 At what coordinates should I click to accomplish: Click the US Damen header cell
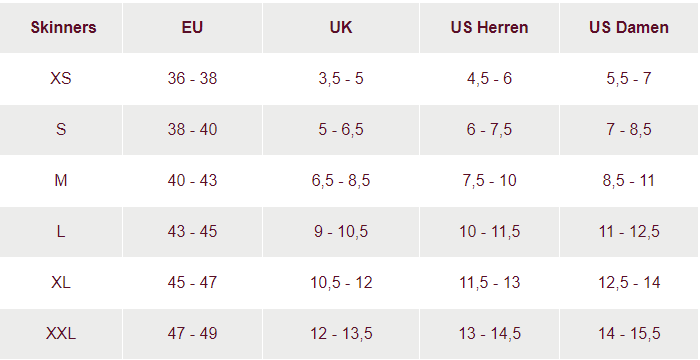(629, 27)
